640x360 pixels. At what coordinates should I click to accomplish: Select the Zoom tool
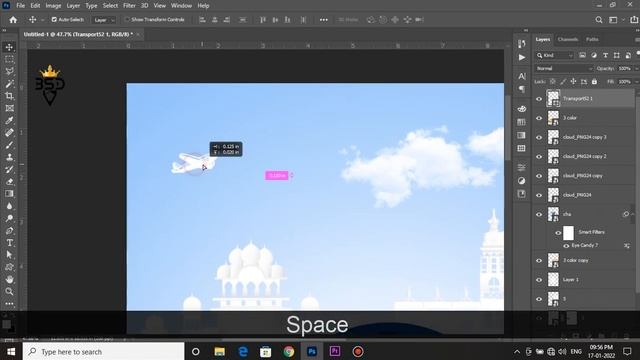[9, 291]
